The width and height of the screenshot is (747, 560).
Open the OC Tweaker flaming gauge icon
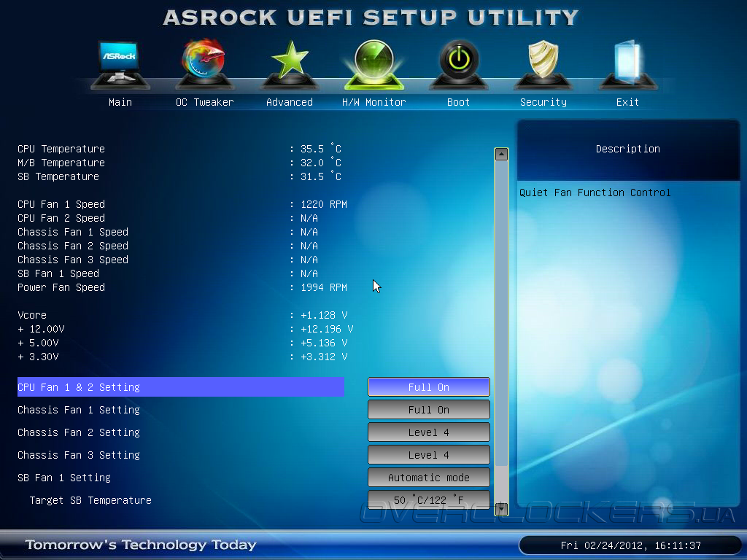(204, 65)
